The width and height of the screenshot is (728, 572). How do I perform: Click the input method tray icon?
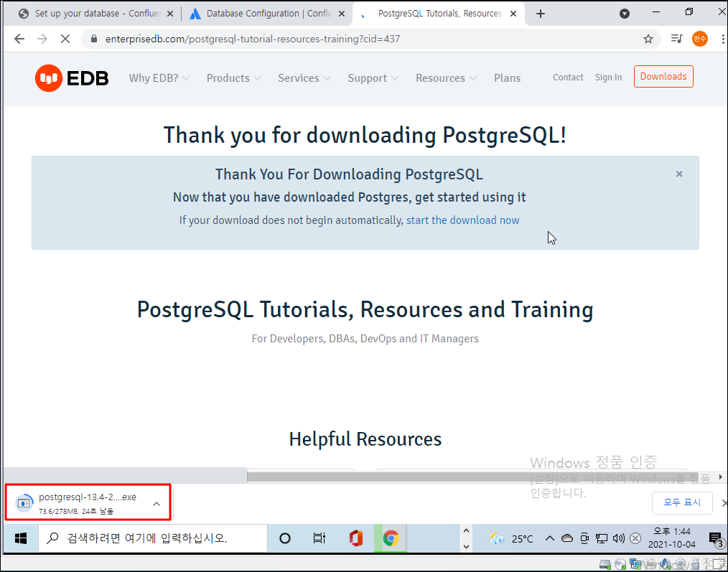point(635,538)
